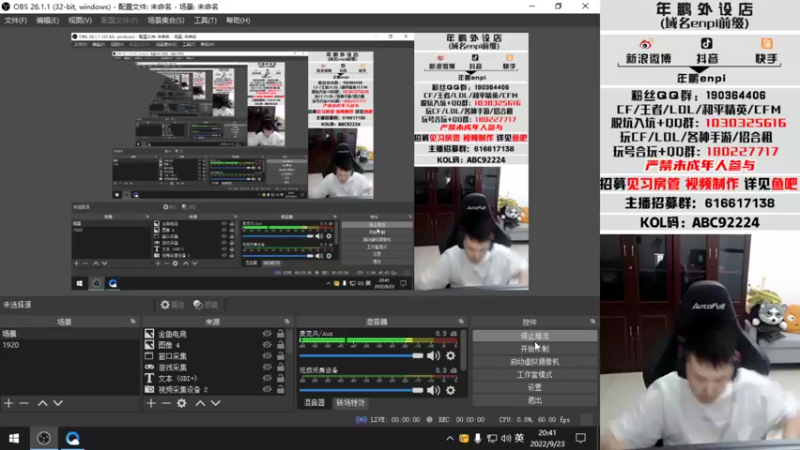Image resolution: width=800 pixels, height=450 pixels.
Task: Select the 1920 scene
Action: pyautogui.click(x=70, y=345)
